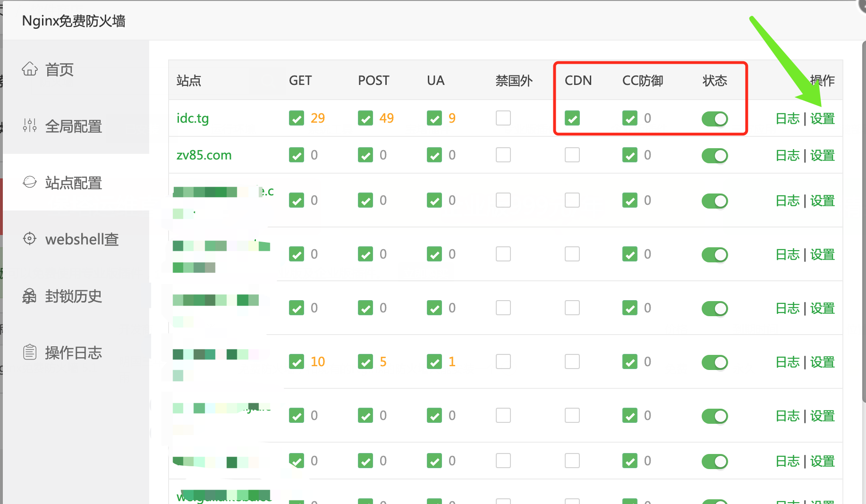Uncheck CC防御 checkbox for zv85.com

point(630,155)
